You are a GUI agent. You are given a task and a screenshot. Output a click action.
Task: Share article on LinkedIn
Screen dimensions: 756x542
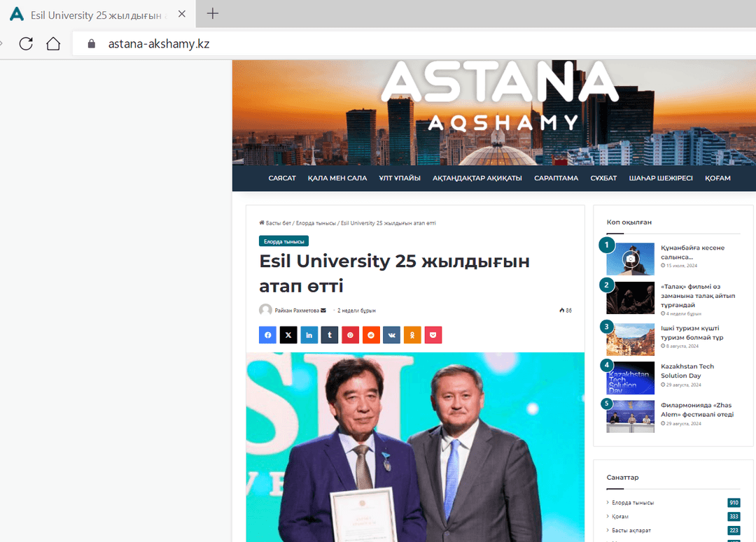[309, 335]
